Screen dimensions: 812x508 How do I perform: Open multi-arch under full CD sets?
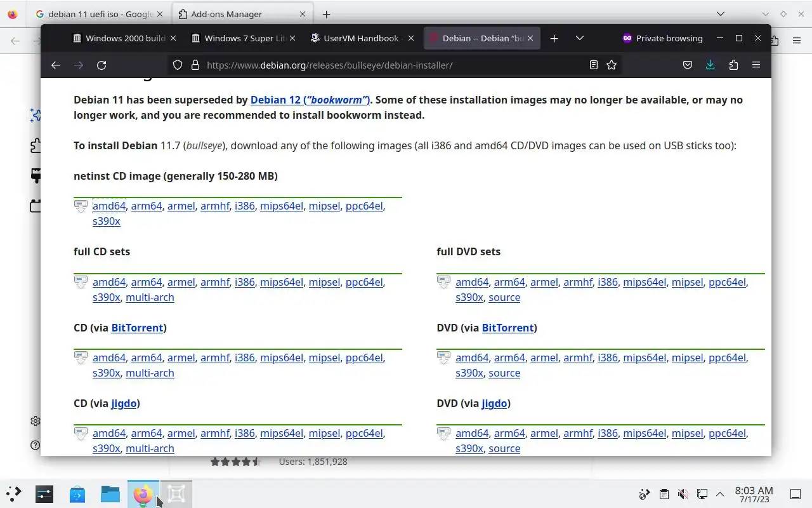(150, 297)
